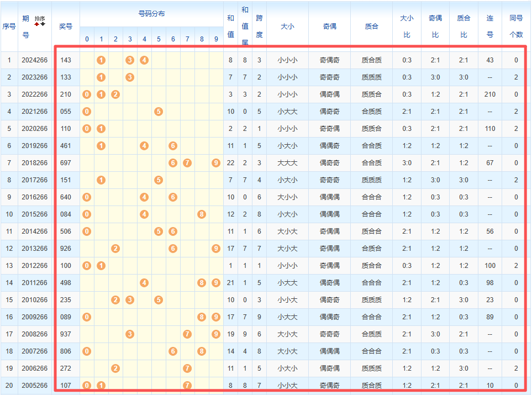Click orange ball 7 in row 2018266

coord(187,163)
